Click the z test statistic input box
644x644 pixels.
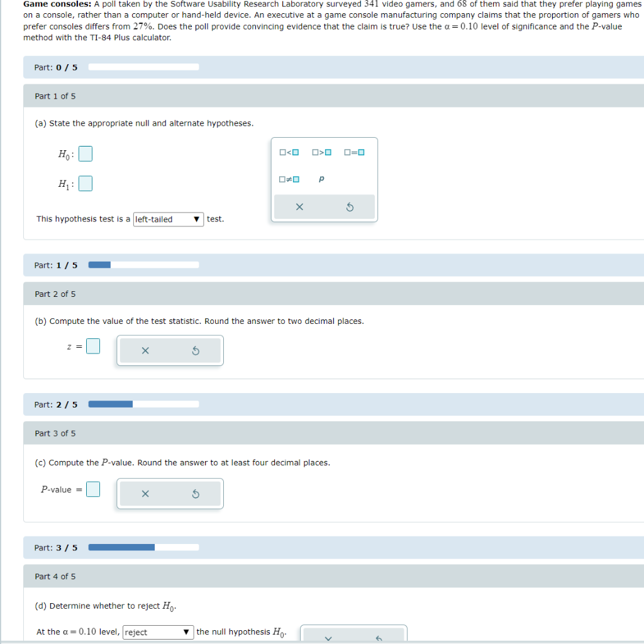(92, 346)
